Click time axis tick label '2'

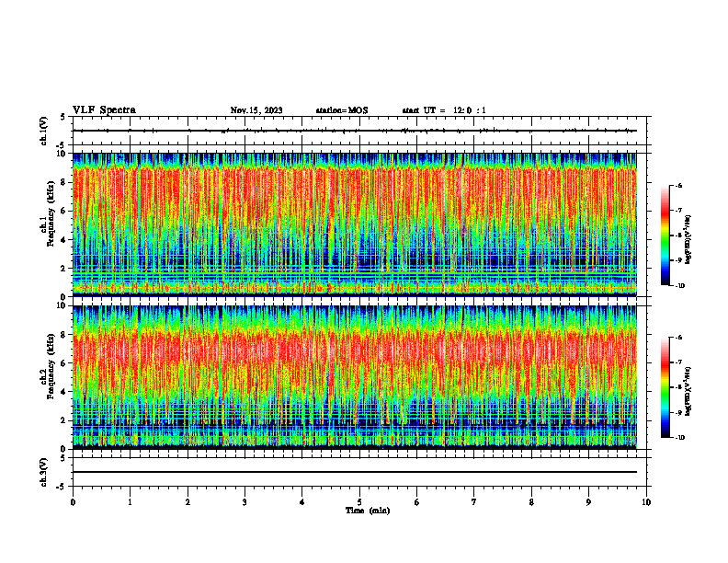point(188,502)
